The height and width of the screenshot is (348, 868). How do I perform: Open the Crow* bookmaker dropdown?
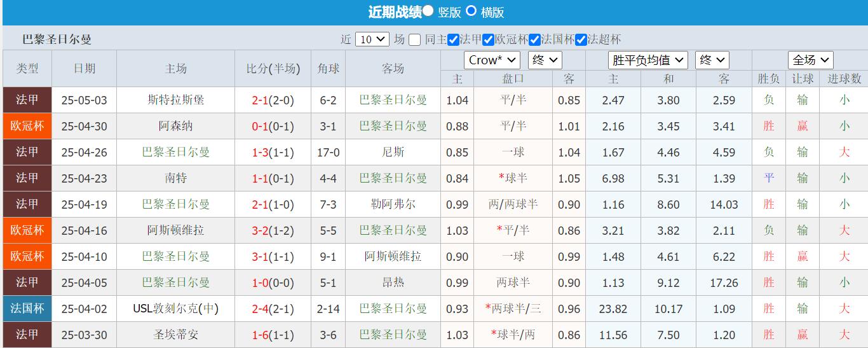click(x=492, y=60)
